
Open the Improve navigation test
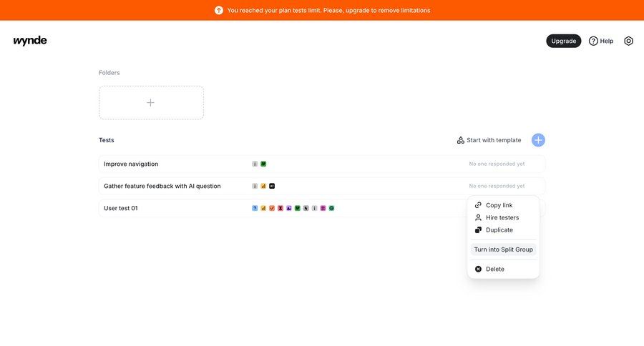tap(131, 164)
